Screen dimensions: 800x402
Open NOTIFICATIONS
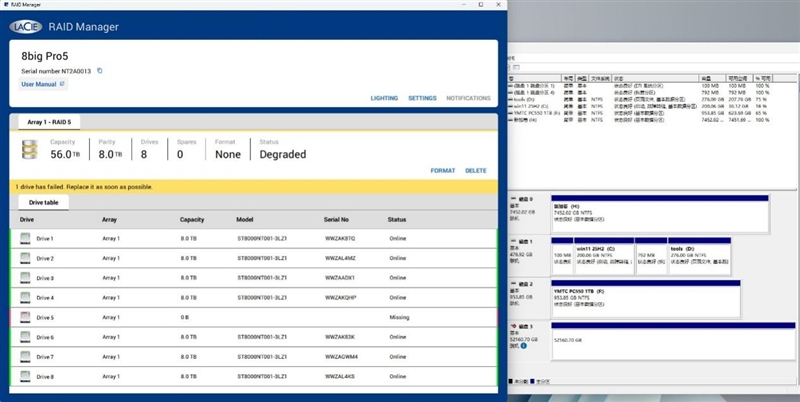pyautogui.click(x=468, y=98)
